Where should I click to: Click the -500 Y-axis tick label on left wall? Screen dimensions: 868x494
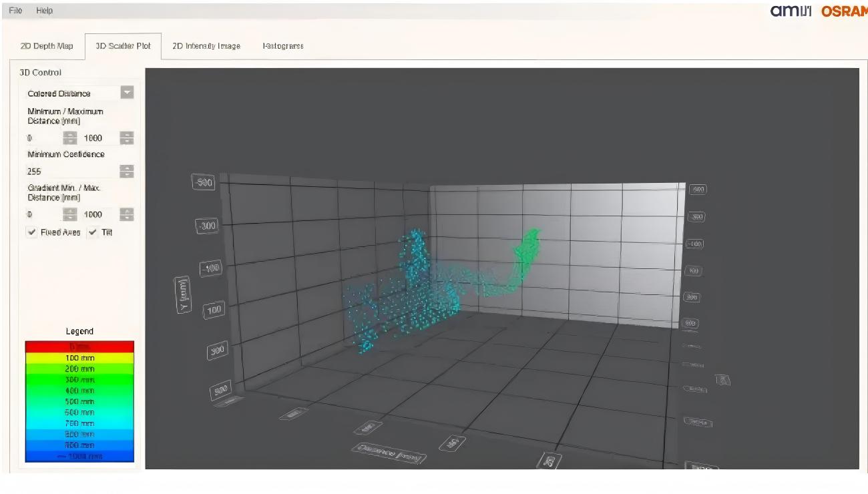point(204,183)
